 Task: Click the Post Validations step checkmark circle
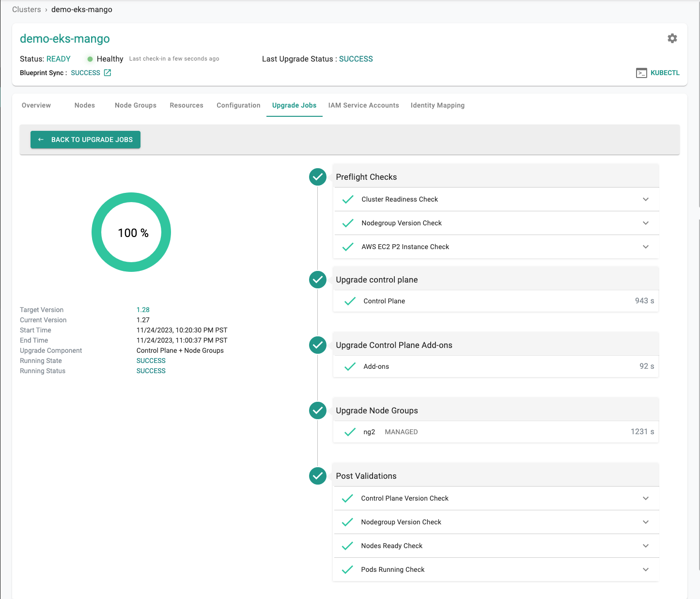[318, 476]
